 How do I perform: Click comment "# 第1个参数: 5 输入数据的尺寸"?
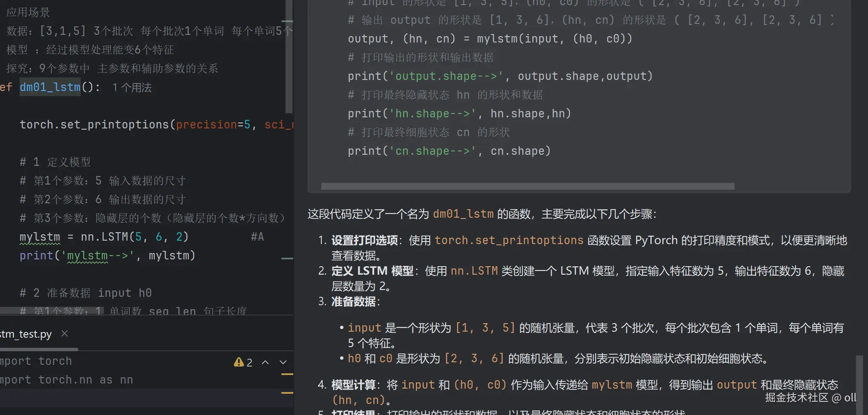[103, 181]
